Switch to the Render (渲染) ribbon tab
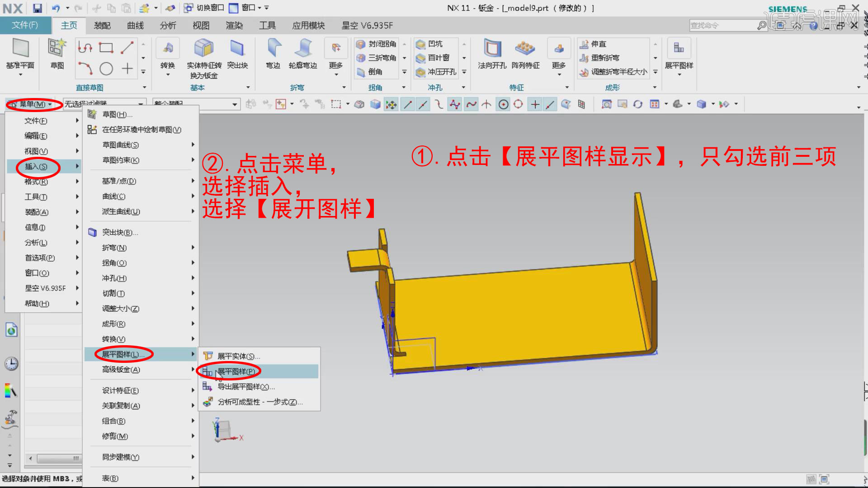 [234, 26]
